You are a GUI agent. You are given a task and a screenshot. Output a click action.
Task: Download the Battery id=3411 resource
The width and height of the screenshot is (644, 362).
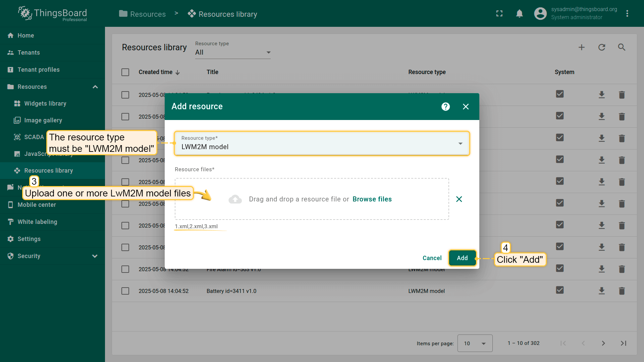602,291
